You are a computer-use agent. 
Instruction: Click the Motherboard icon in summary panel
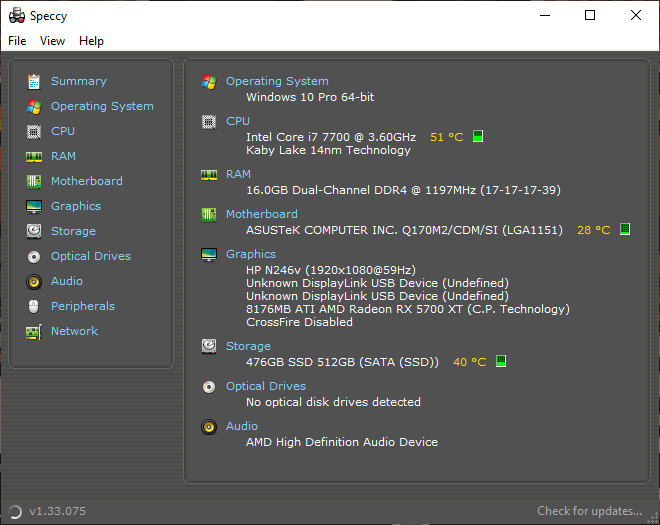pyautogui.click(x=209, y=214)
